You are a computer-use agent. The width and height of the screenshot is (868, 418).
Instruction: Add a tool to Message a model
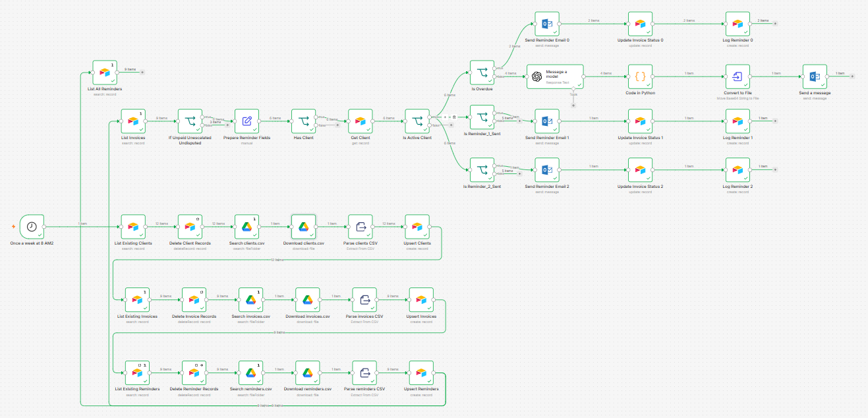coord(573,105)
